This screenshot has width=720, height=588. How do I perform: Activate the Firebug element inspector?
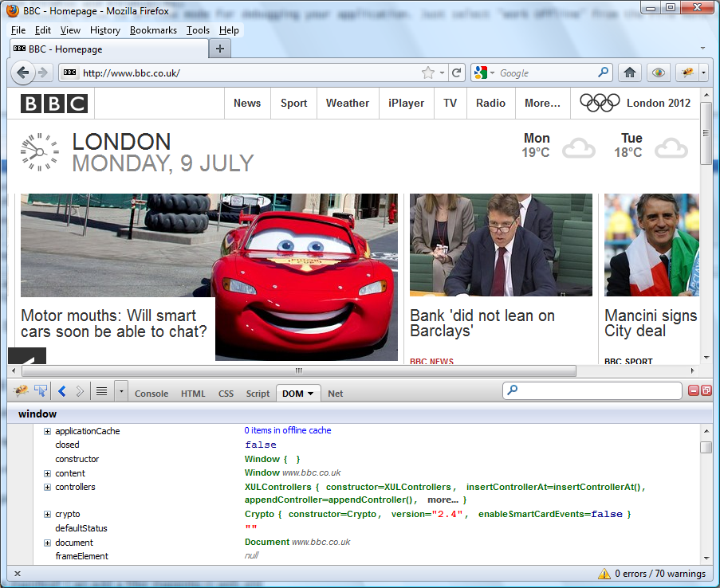point(41,391)
